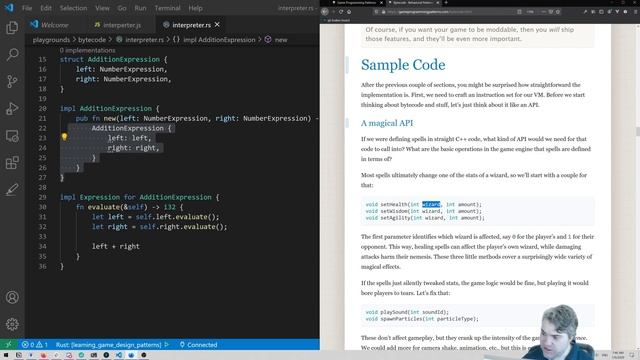Open the Run and Debug view
This screenshot has height=360, width=640.
(12, 108)
